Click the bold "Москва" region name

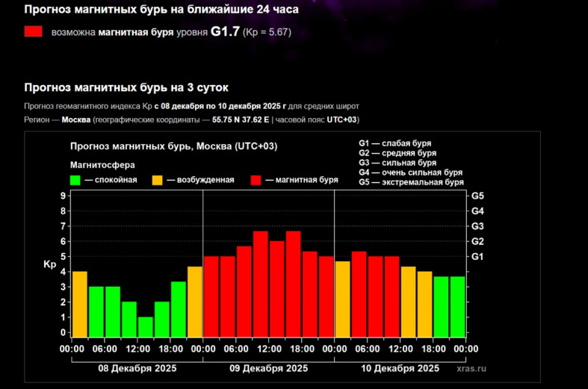(x=76, y=119)
